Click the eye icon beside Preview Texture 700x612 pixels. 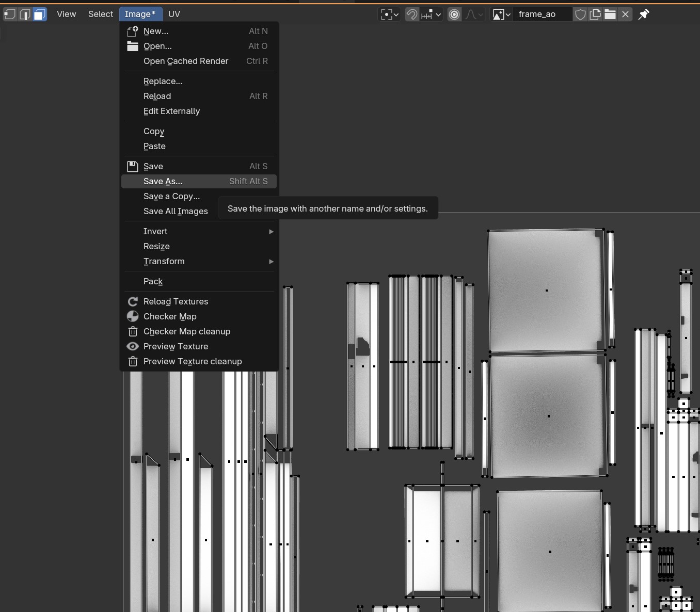pos(133,346)
